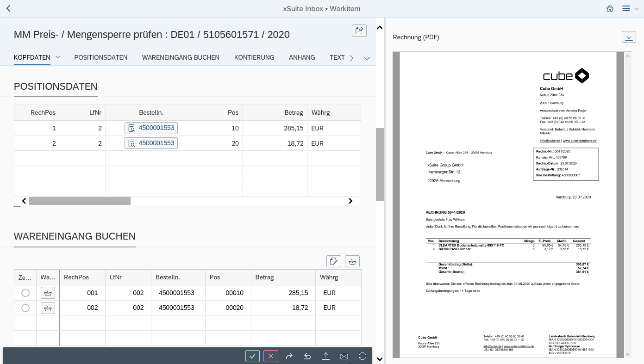The width and height of the screenshot is (644, 364).
Task: Switch to the ANHANG tab
Action: tap(302, 57)
